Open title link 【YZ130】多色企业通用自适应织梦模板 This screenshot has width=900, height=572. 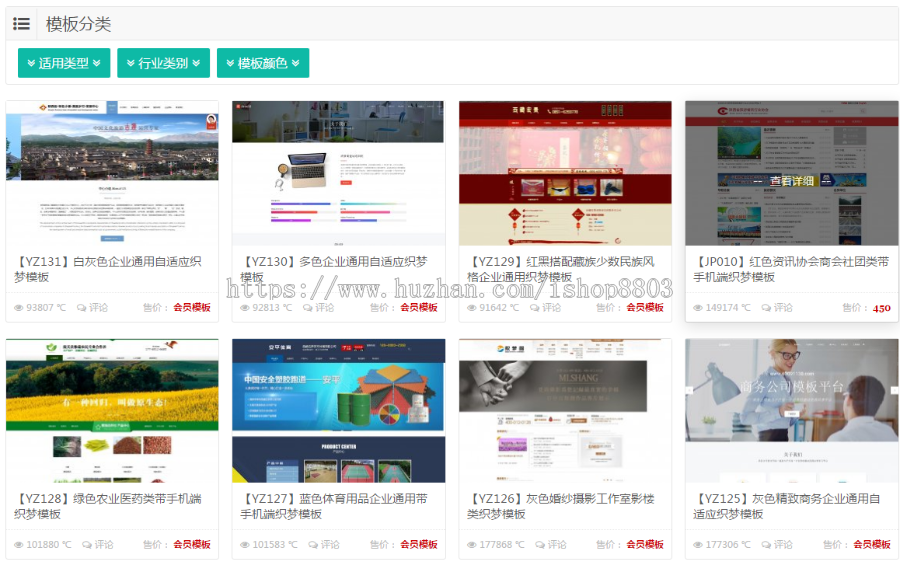click(x=334, y=269)
